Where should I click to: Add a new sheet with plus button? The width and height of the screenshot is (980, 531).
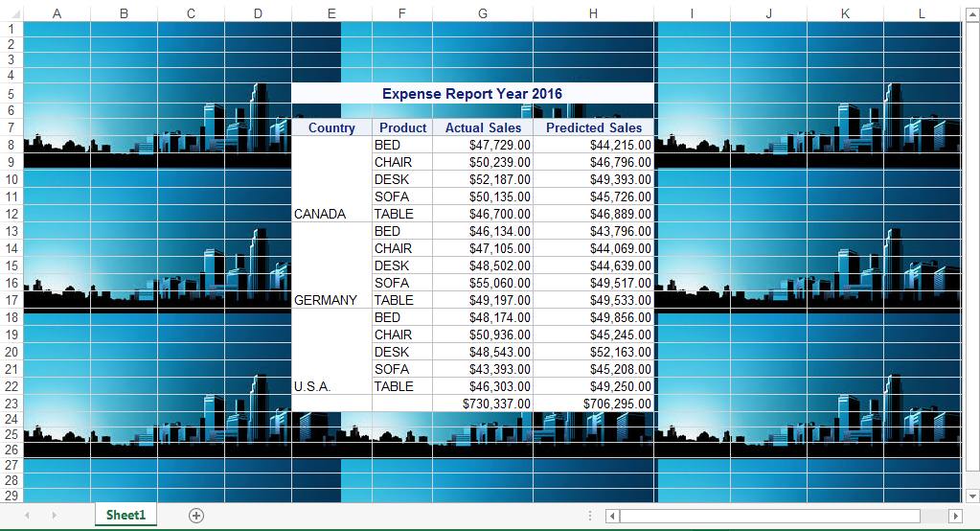pos(196,516)
